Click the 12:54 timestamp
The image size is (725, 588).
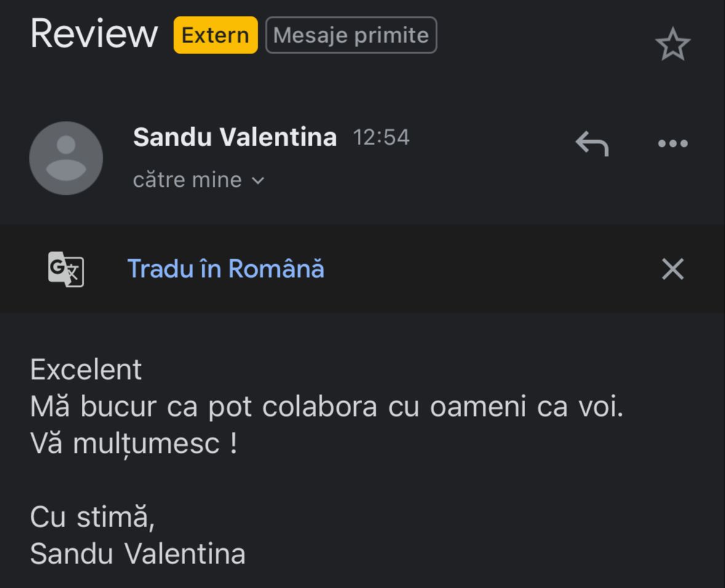click(x=381, y=137)
